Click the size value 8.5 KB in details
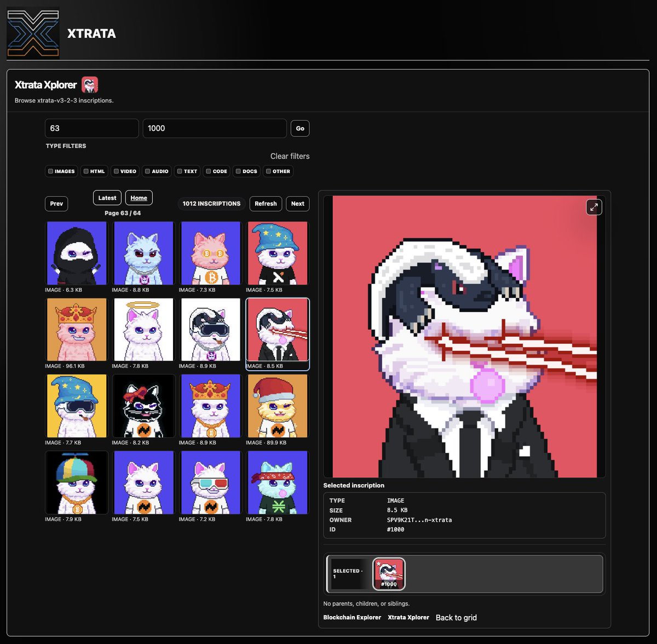657x644 pixels. [397, 510]
